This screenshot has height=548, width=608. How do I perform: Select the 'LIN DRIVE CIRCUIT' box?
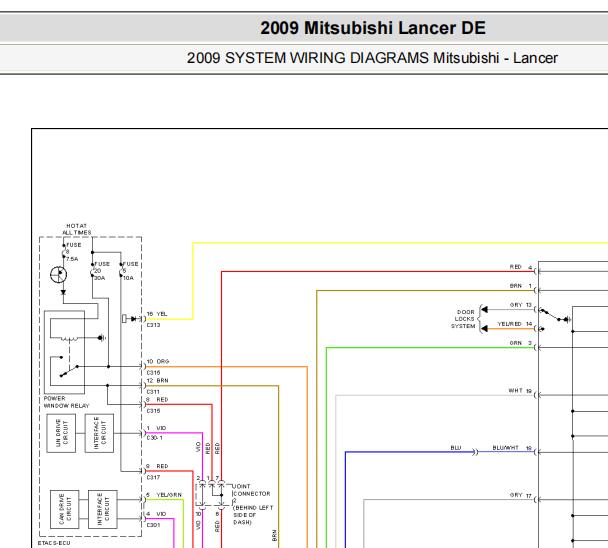[x=61, y=433]
